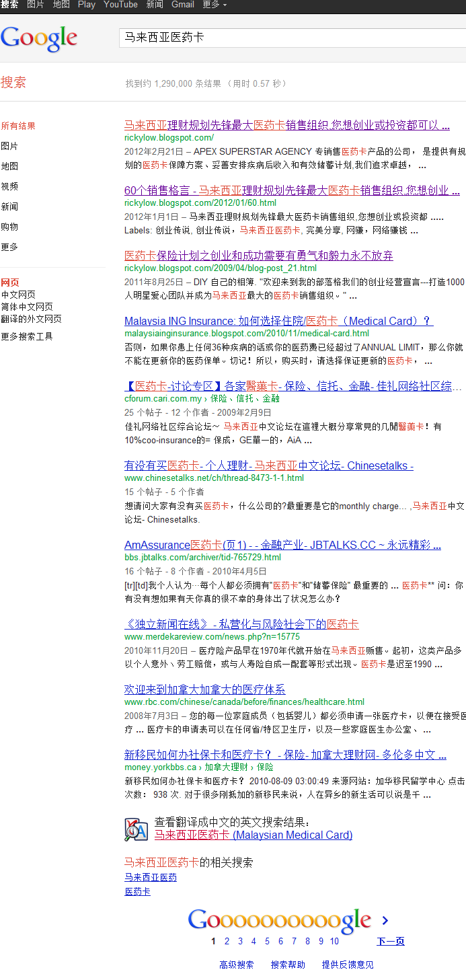Screen dimensions: 466x980
Task: Go to results page 3
Action: tap(240, 941)
